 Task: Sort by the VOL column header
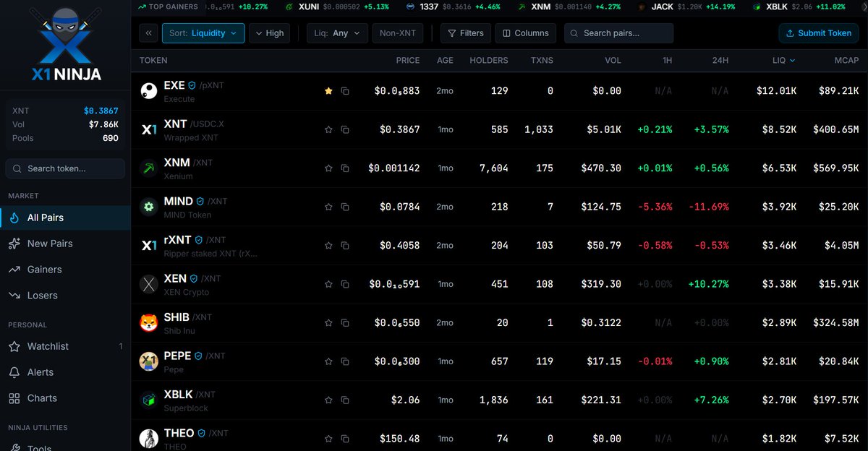click(x=613, y=61)
